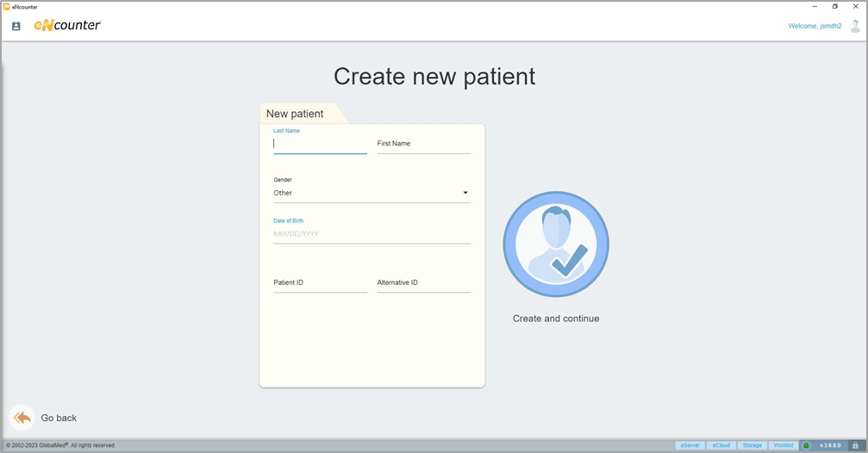Click the First Name input field
Viewport: 868px width, 453px height.
pos(423,144)
